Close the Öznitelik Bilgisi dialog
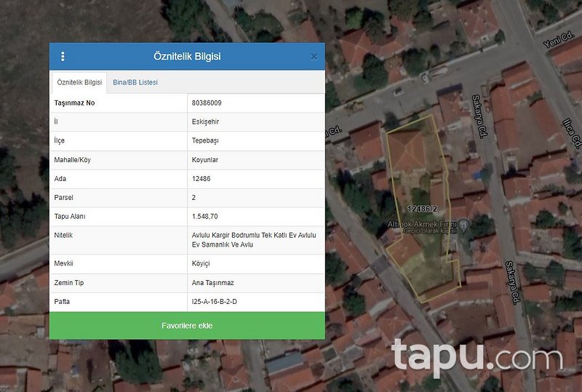The image size is (582, 392). [x=314, y=57]
